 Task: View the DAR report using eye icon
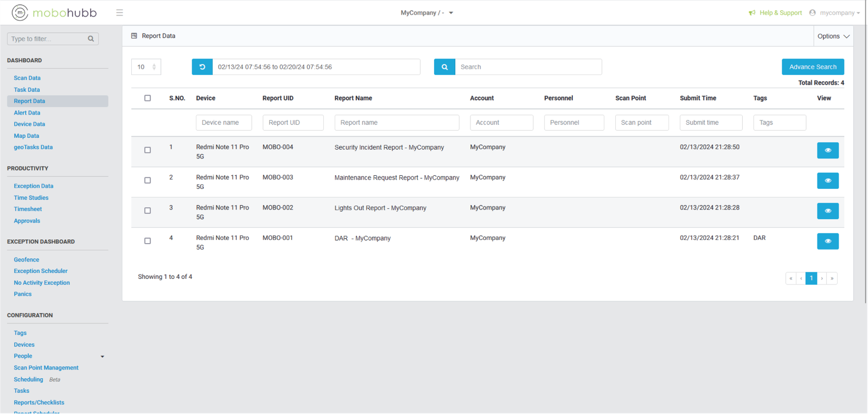827,241
